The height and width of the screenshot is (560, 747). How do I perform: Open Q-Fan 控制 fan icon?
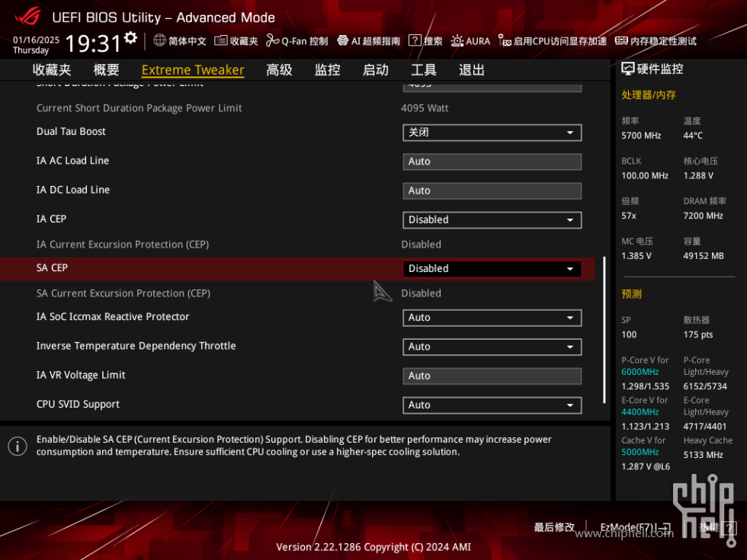click(x=273, y=40)
